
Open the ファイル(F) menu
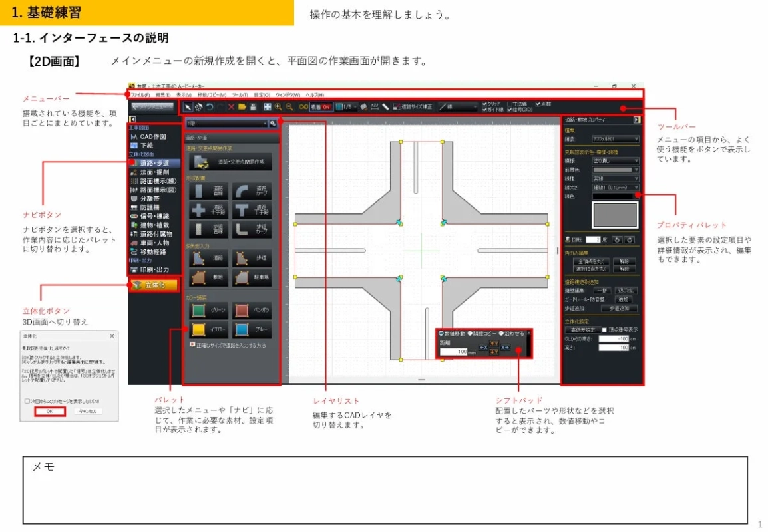click(140, 95)
